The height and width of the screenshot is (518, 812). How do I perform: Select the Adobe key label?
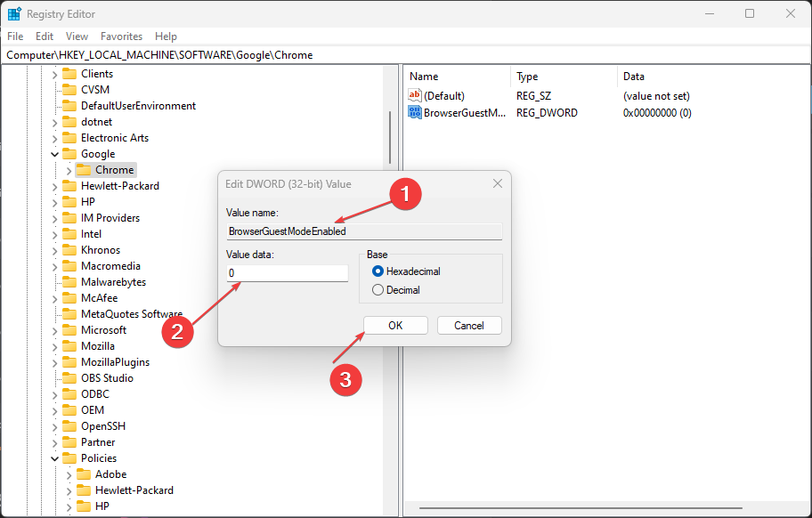point(110,474)
